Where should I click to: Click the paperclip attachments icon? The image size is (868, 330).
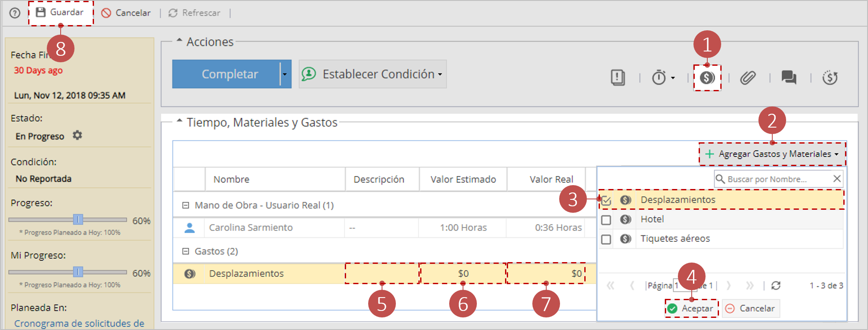[x=748, y=78]
